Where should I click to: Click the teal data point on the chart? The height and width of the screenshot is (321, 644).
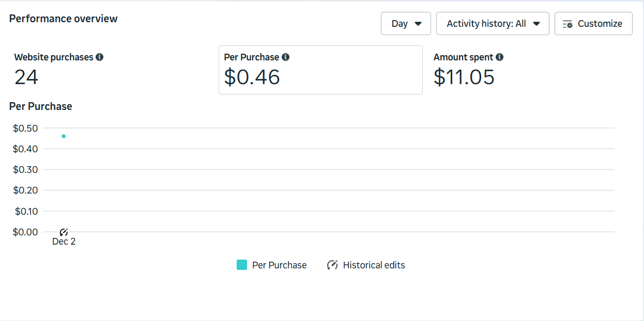pos(64,136)
